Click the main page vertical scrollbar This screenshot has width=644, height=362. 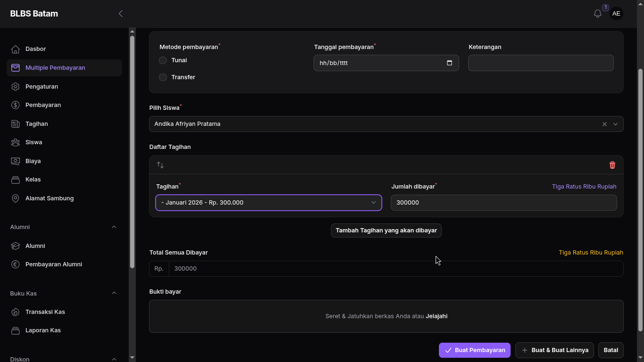[640, 198]
